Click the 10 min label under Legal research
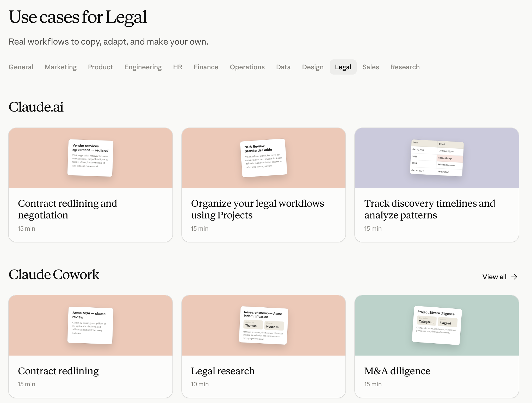532x403 pixels. (x=200, y=384)
